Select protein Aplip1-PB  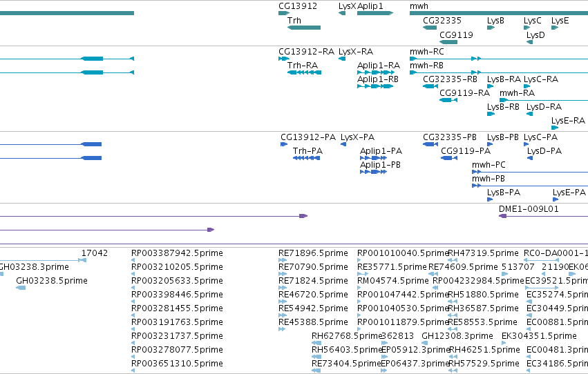[x=380, y=165]
